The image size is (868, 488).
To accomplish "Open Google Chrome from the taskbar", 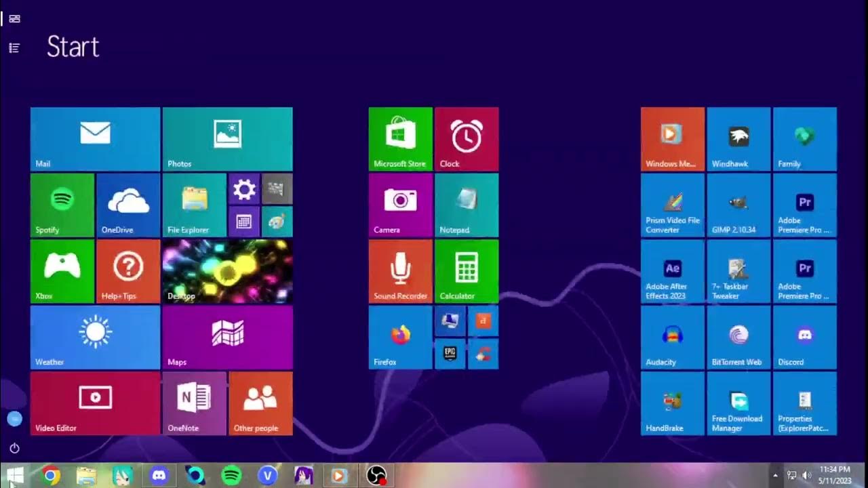I will tap(50, 476).
